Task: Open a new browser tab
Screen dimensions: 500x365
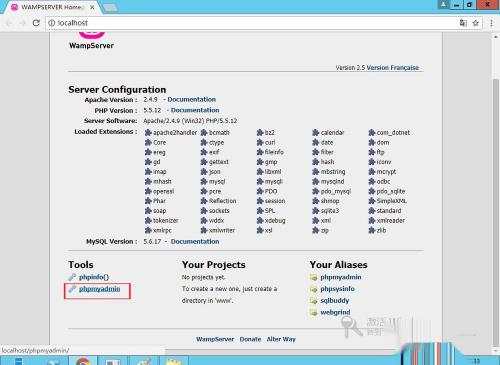Action: pos(110,7)
